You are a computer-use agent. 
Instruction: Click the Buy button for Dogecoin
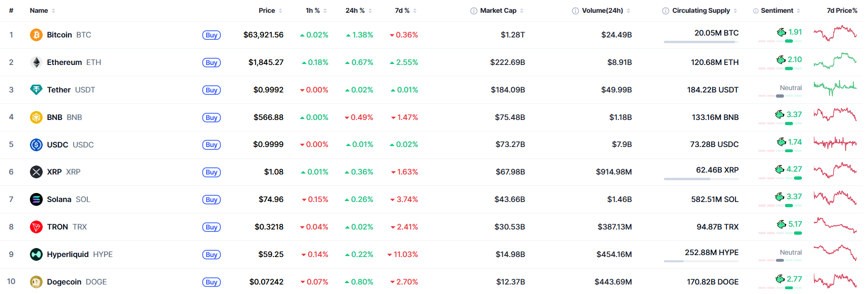(211, 282)
